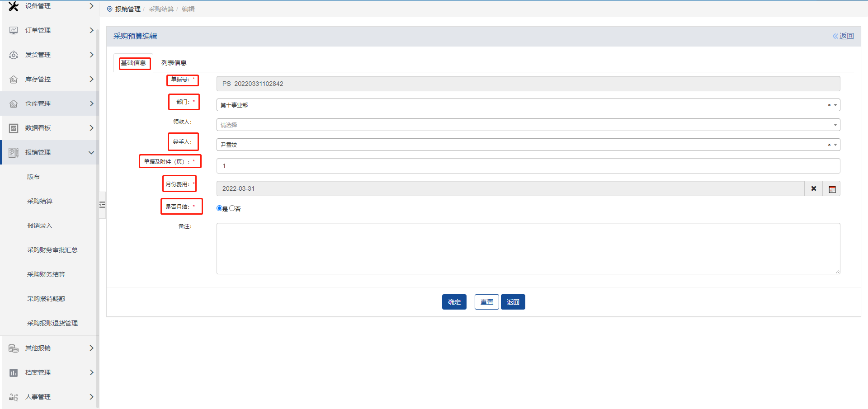Clear the 月份费用 date with X icon
Viewport: 868px width, 409px height.
(x=813, y=188)
